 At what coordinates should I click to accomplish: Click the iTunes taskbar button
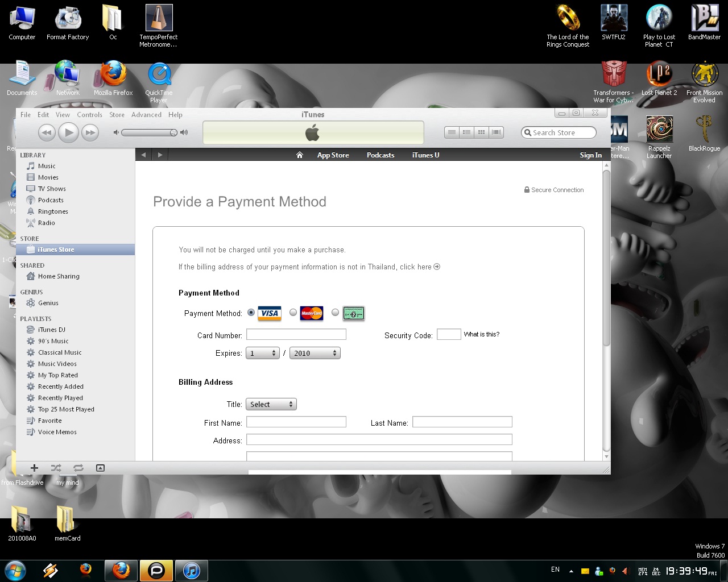click(192, 570)
